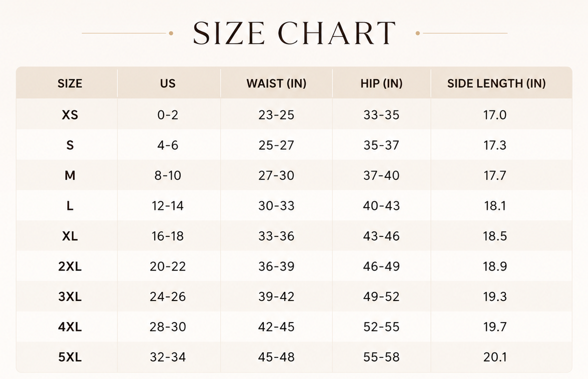
Task: Click the WAIST (IN) column header
Action: (x=276, y=83)
